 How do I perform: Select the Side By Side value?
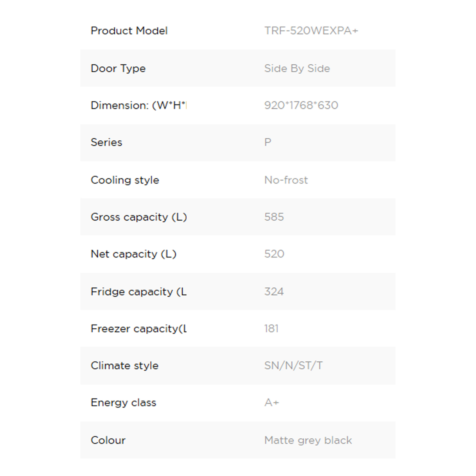(x=297, y=69)
